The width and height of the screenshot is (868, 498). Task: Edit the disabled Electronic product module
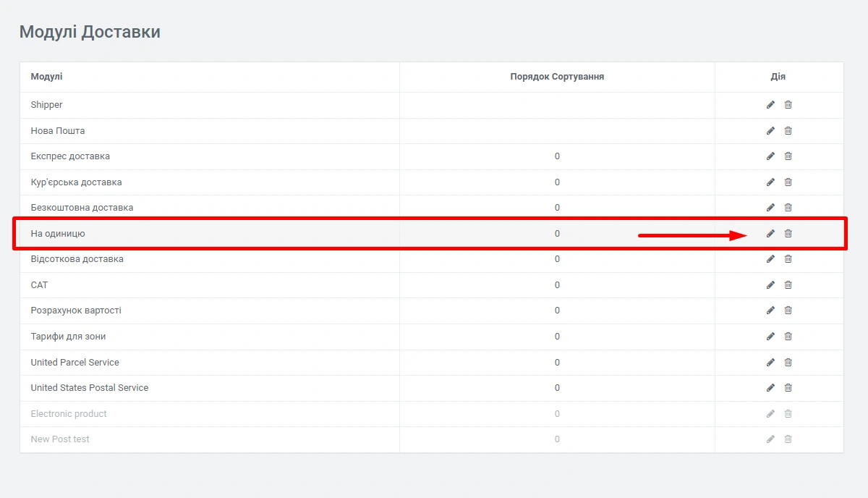coord(770,414)
